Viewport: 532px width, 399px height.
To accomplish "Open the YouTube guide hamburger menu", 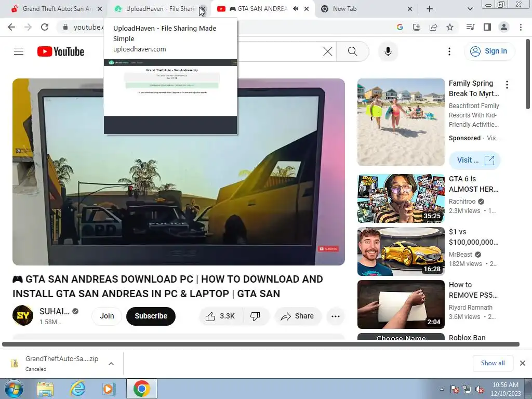I will [19, 51].
